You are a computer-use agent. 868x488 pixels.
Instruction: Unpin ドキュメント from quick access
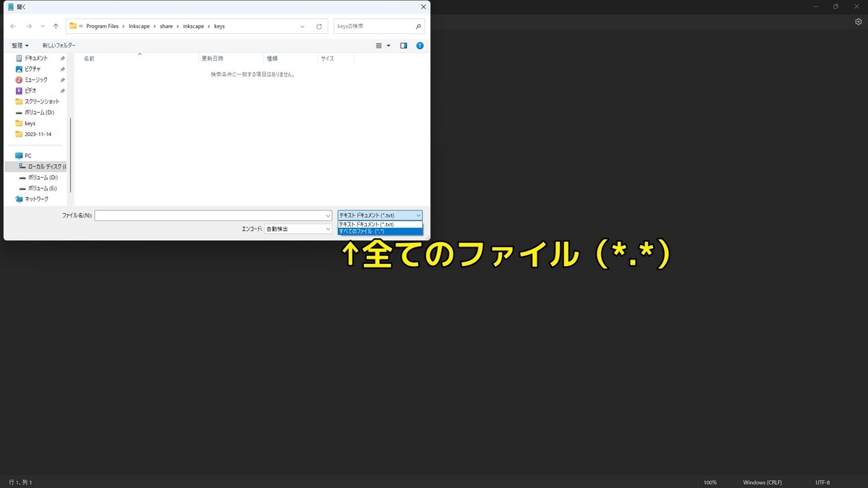pos(63,57)
